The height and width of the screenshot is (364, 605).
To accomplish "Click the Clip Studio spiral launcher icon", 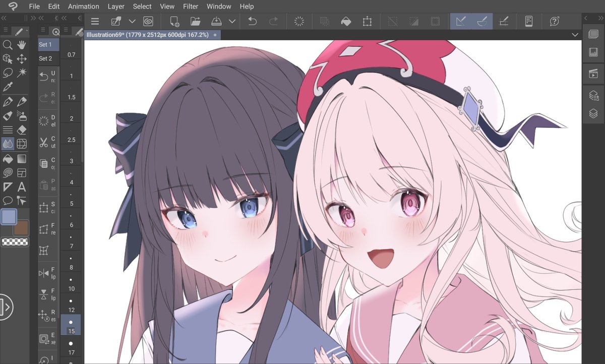I will point(148,21).
